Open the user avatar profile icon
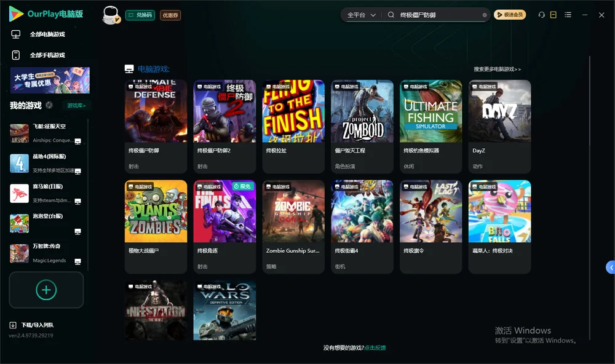 [x=111, y=15]
